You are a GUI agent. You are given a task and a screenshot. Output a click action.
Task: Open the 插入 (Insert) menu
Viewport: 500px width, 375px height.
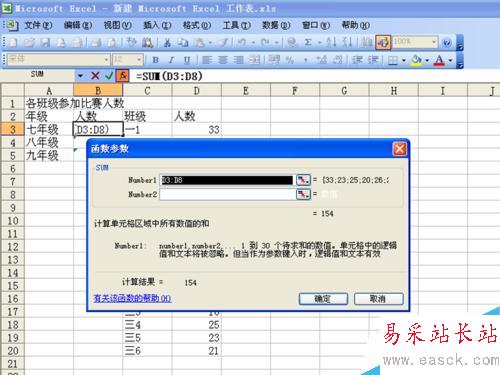[x=157, y=25]
